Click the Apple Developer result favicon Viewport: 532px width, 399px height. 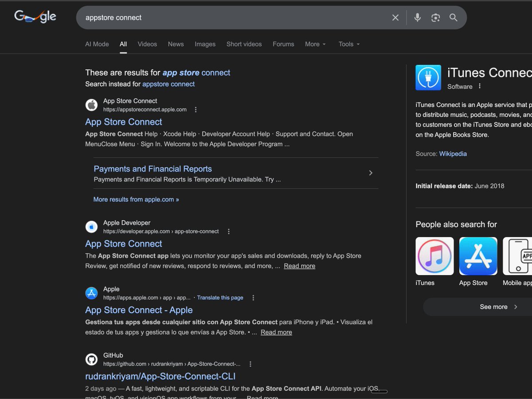pos(91,227)
